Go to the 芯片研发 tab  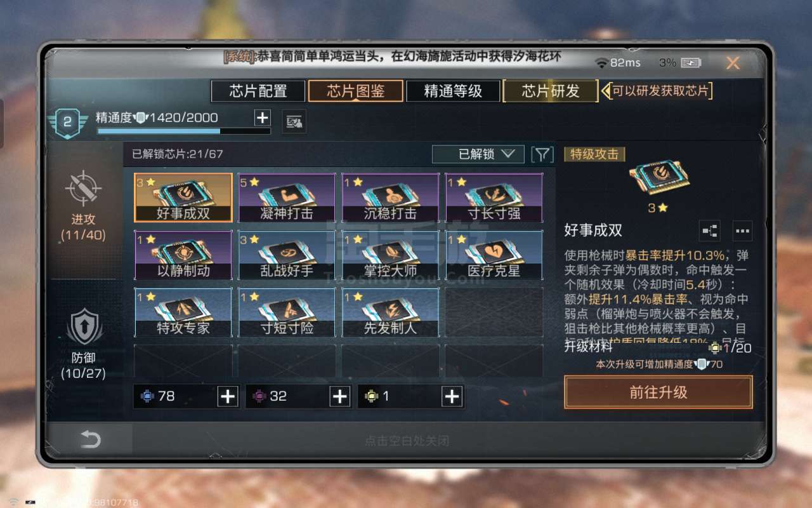click(551, 91)
